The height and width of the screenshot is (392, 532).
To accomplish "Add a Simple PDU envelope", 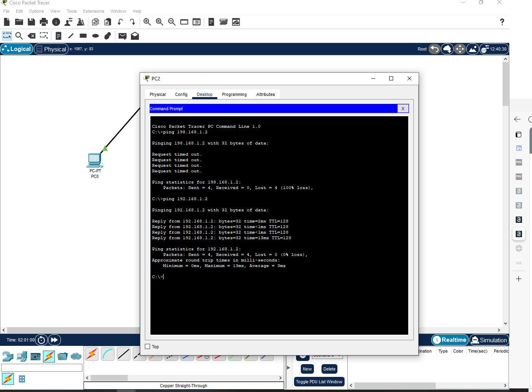I will tap(123, 36).
